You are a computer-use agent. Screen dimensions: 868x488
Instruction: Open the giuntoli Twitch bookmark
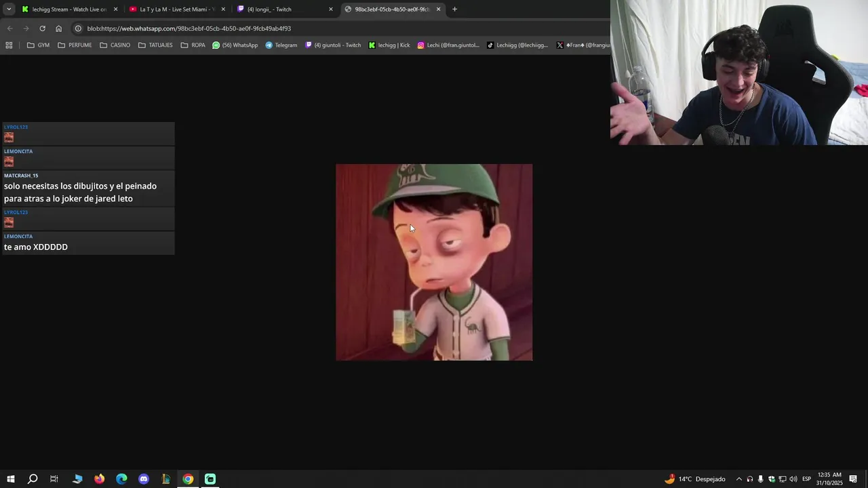point(333,45)
